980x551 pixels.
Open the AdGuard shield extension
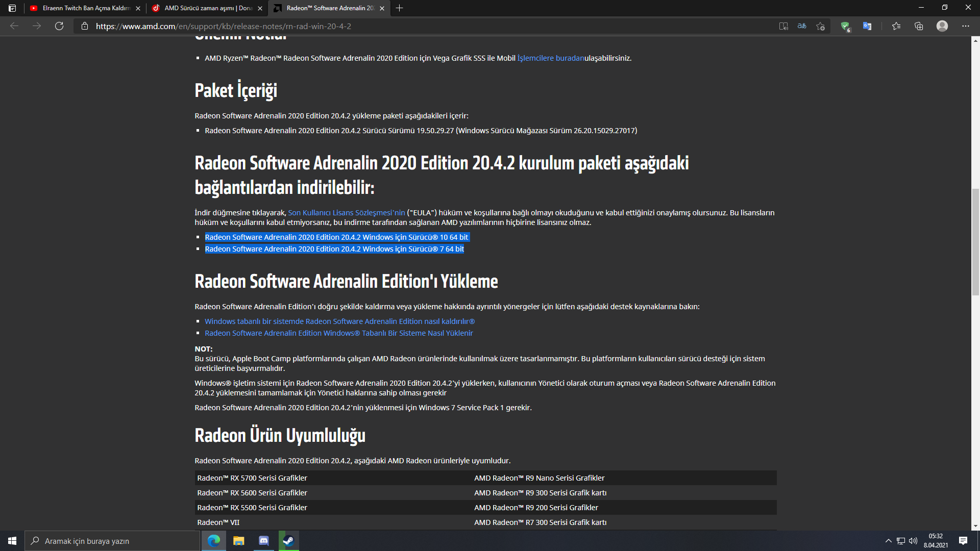(x=845, y=26)
